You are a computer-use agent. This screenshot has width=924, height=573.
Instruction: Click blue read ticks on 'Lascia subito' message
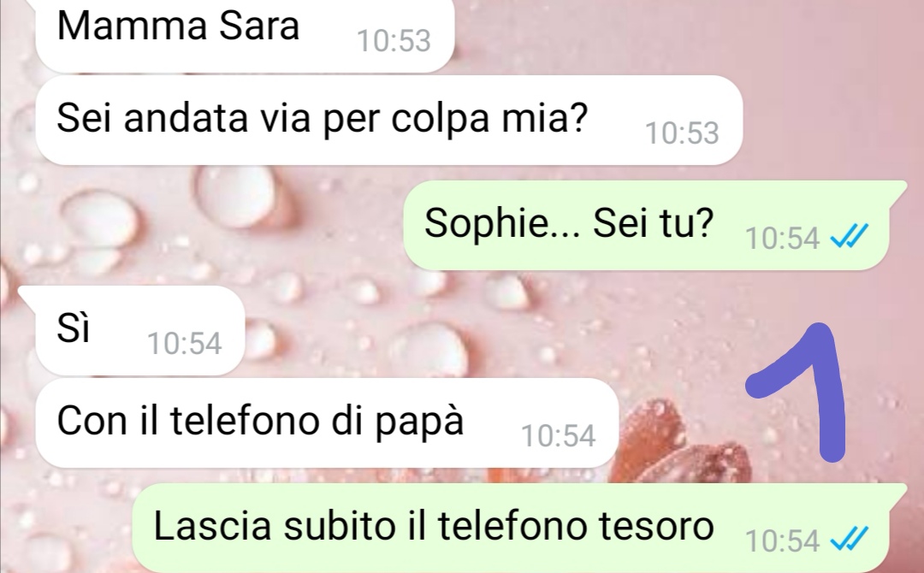[x=849, y=539]
